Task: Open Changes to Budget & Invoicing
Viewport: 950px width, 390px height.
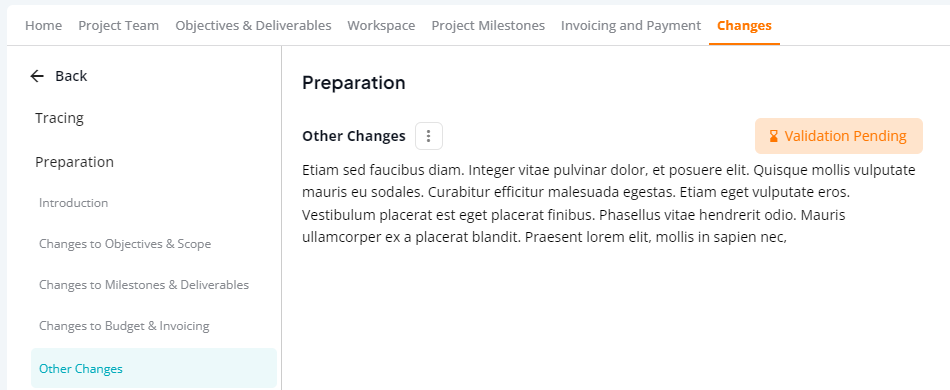Action: click(x=124, y=326)
